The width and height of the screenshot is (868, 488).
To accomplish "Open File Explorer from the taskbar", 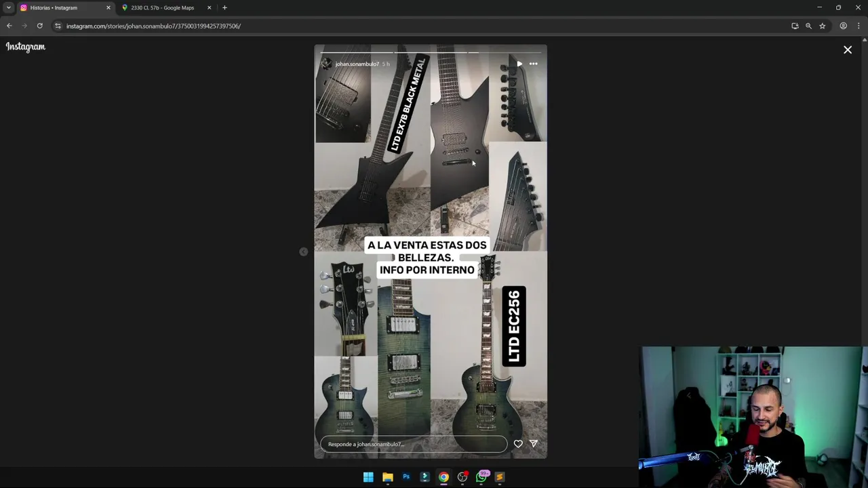I will tap(387, 477).
